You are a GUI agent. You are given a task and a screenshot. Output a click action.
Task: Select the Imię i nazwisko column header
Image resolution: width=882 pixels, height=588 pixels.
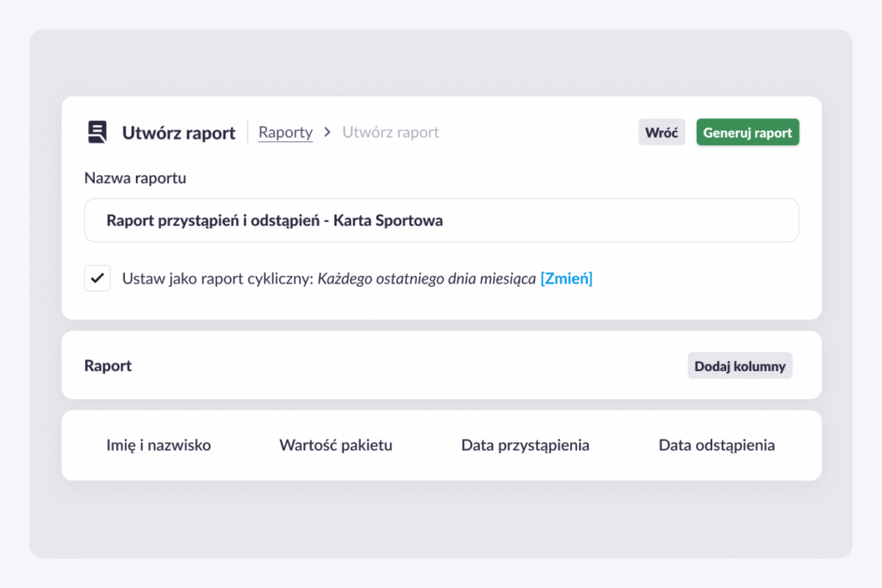coord(158,445)
